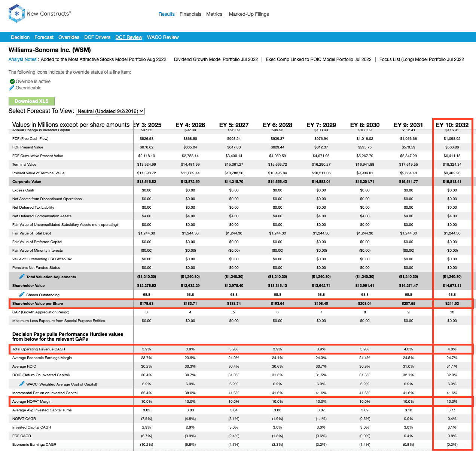Click the EY 6: 2028 column header
The image size is (476, 451).
pos(278,125)
